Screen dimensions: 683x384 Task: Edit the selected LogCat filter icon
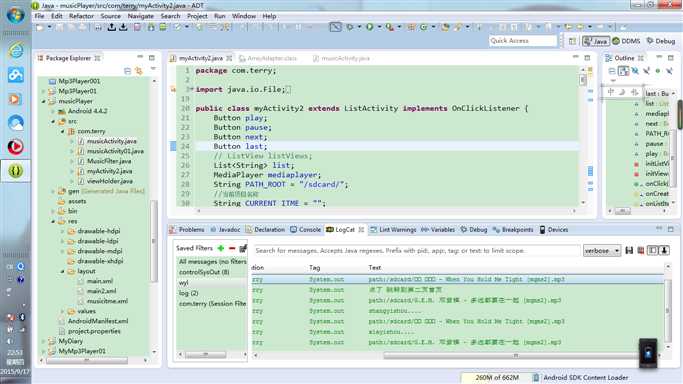click(x=243, y=248)
